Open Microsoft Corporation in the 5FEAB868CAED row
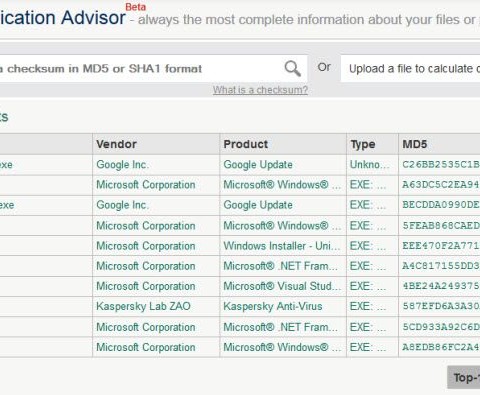This screenshot has height=395, width=480. (x=146, y=226)
